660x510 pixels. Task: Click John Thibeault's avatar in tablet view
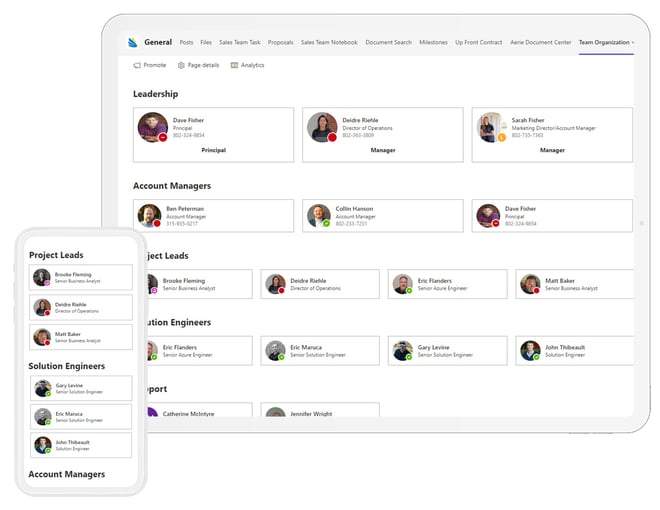(x=530, y=351)
